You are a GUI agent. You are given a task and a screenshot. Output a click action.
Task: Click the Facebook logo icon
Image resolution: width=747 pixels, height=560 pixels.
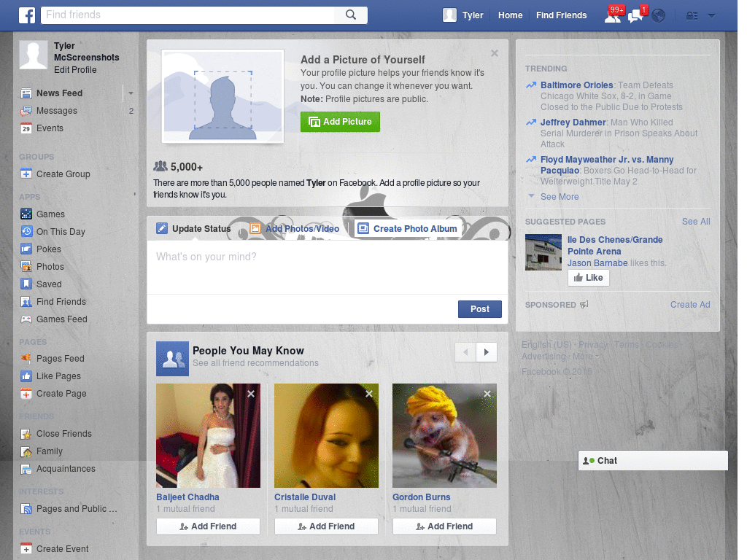coord(27,15)
